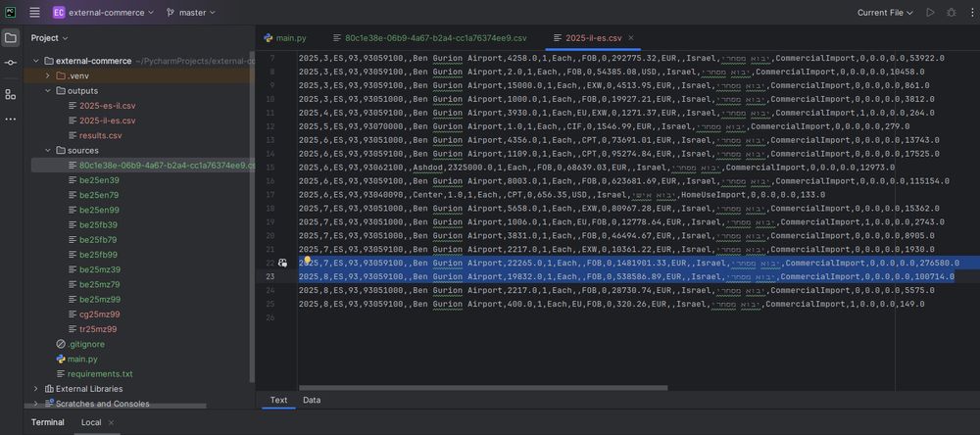Image resolution: width=980 pixels, height=435 pixels.
Task: Select be25fb39 file
Action: pos(98,225)
